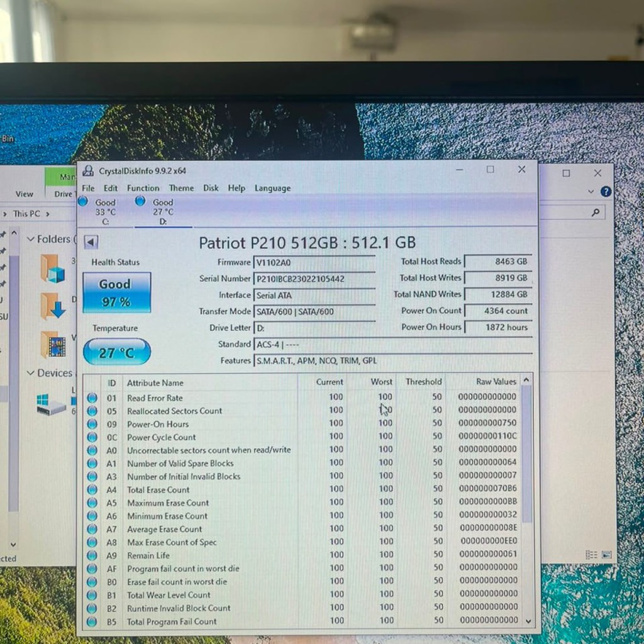Click the Serial Number field

314,279
